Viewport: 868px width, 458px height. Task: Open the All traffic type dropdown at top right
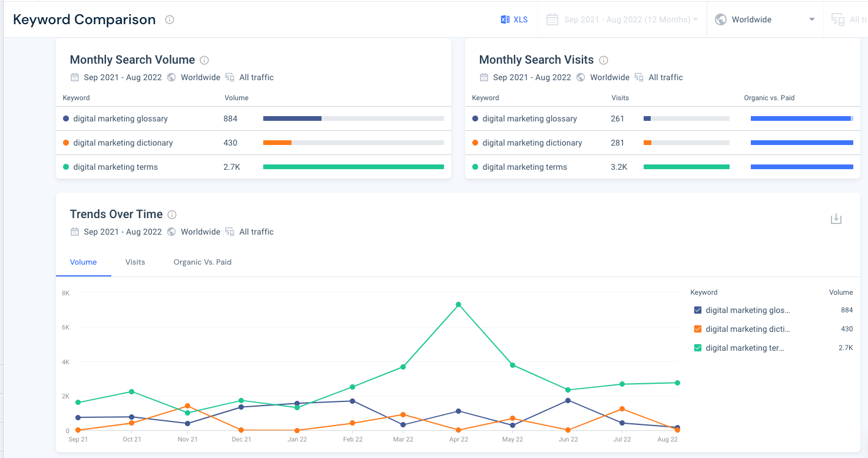tap(848, 19)
